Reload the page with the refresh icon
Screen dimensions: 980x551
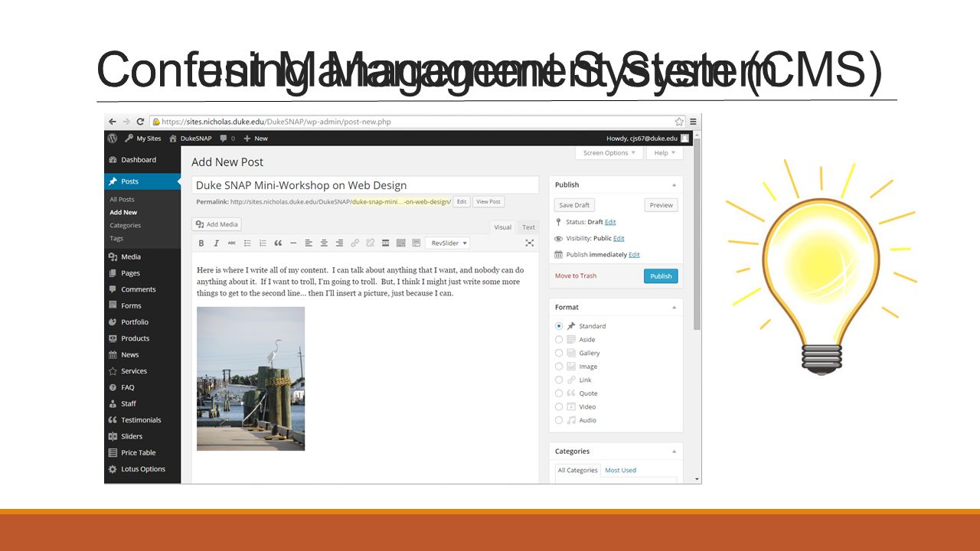click(140, 122)
